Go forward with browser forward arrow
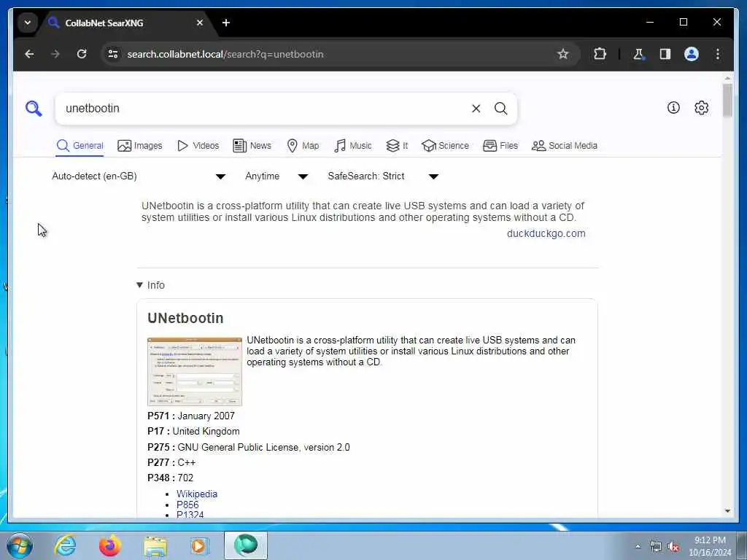The height and width of the screenshot is (560, 747). (x=55, y=54)
